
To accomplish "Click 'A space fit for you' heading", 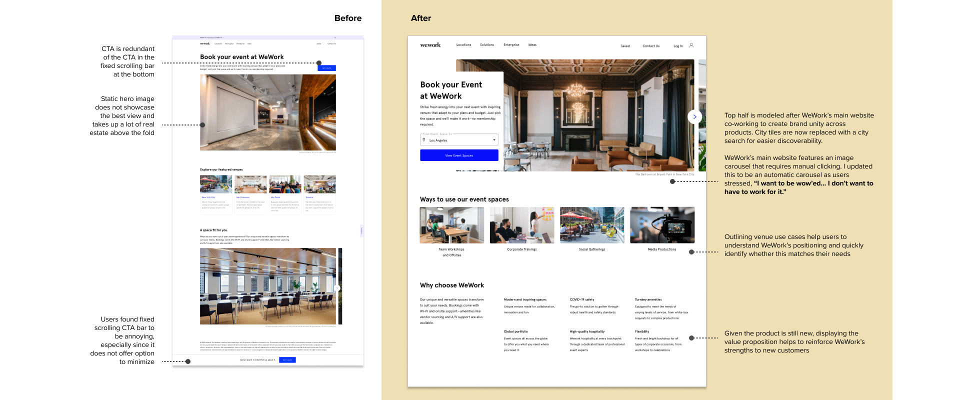I will coord(213,230).
